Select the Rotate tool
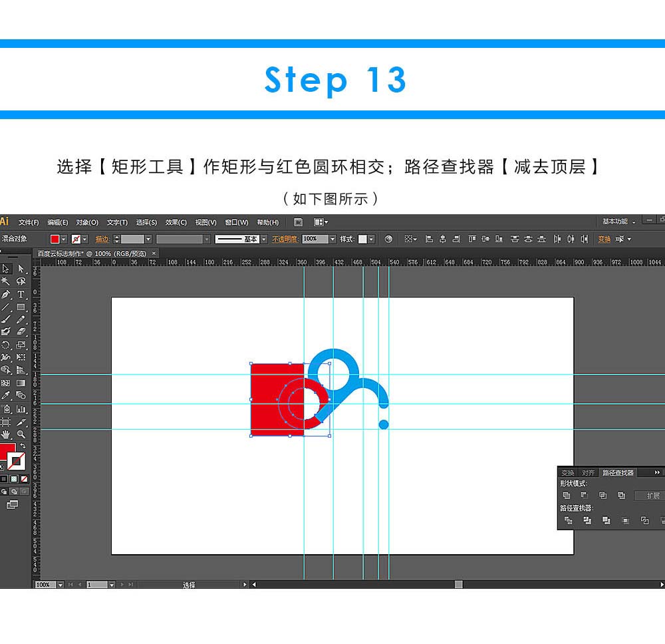 pyautogui.click(x=5, y=345)
